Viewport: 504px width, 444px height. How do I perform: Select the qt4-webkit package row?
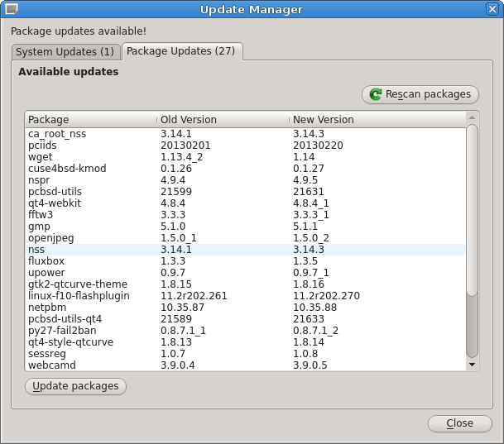[x=245, y=203]
